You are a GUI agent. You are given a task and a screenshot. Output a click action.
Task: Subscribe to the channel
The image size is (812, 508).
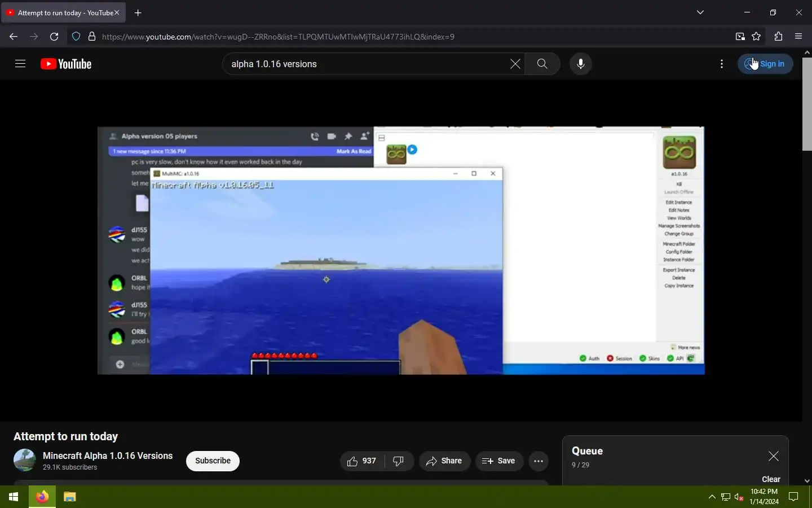(213, 461)
